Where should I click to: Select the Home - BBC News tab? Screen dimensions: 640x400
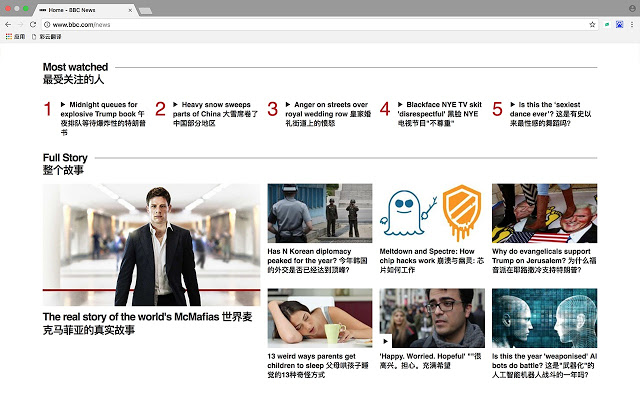coord(80,9)
